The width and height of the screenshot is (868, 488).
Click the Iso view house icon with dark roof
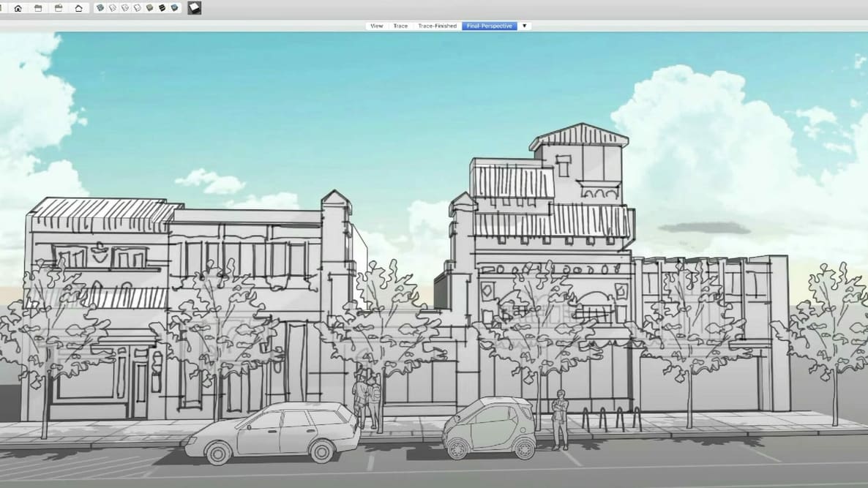[18, 8]
